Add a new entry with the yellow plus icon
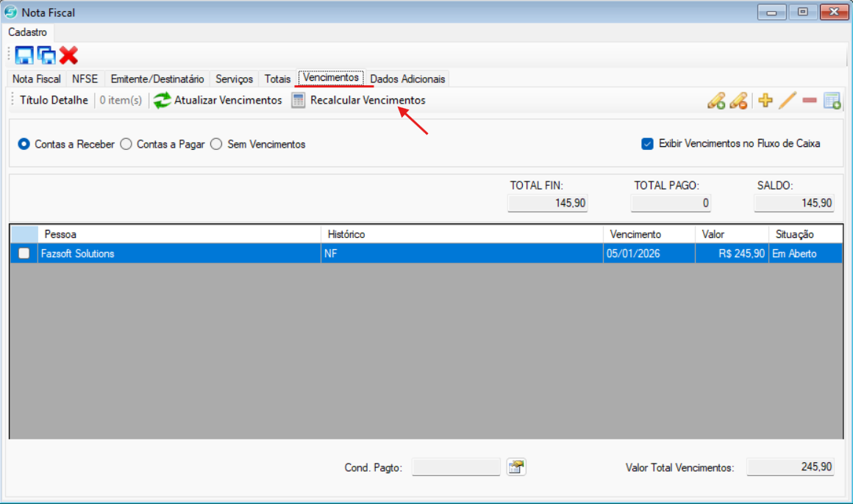 pyautogui.click(x=765, y=101)
